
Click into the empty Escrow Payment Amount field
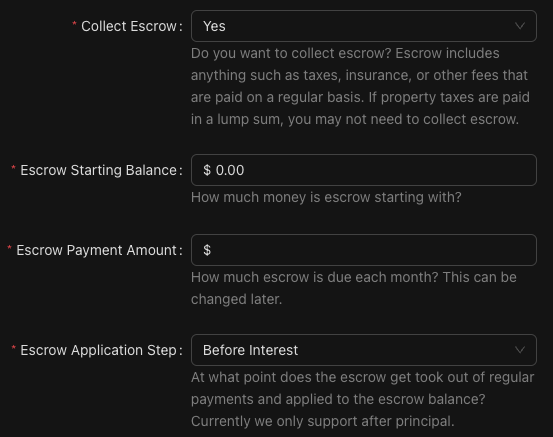[364, 250]
